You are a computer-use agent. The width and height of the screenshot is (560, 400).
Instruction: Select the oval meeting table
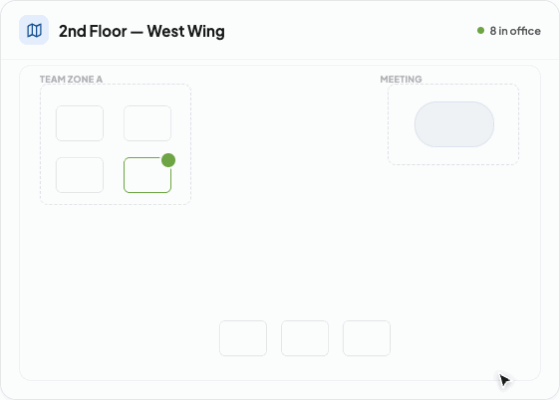454,124
